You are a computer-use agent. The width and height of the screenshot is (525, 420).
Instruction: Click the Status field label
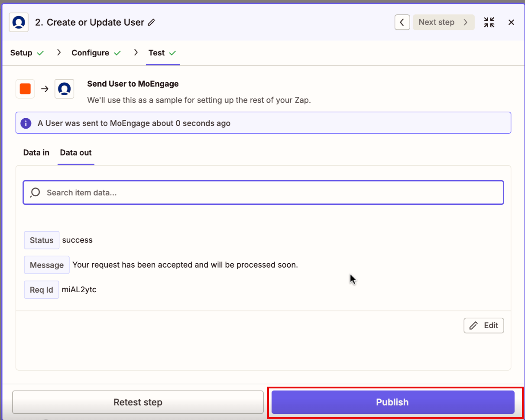42,240
